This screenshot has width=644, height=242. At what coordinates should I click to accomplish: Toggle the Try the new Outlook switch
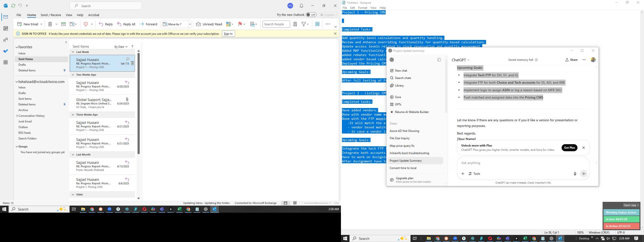tap(311, 15)
